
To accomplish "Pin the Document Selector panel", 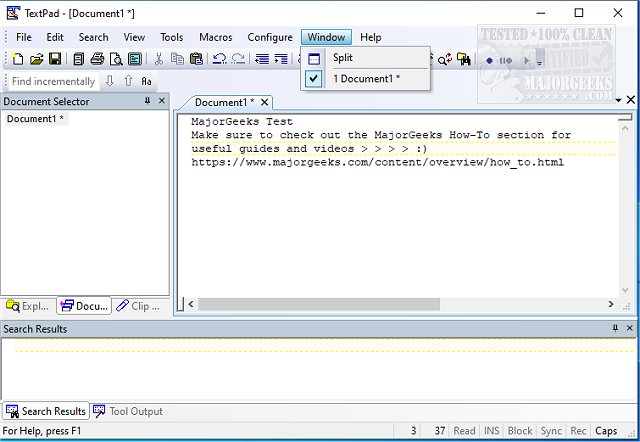I will pyautogui.click(x=147, y=101).
